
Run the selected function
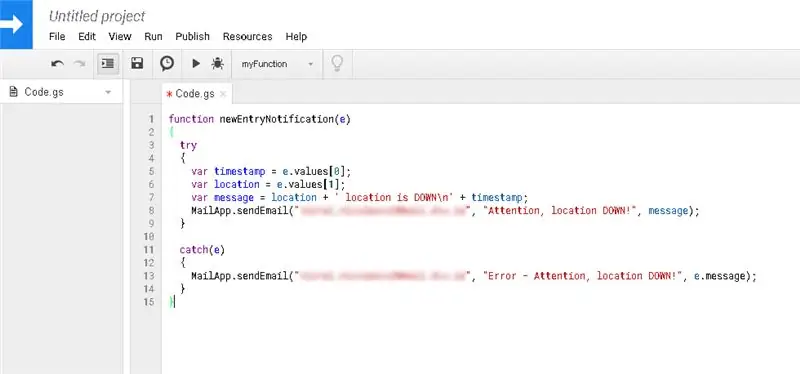[196, 64]
